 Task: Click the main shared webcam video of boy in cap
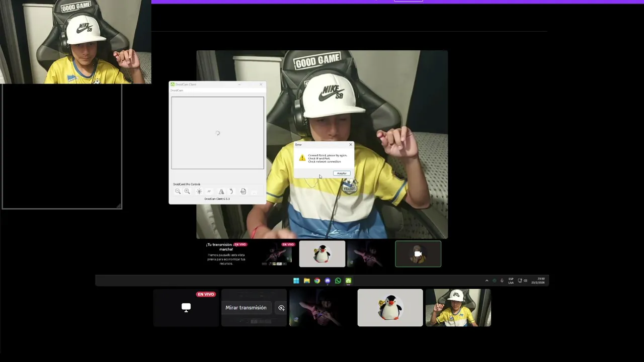[322, 144]
